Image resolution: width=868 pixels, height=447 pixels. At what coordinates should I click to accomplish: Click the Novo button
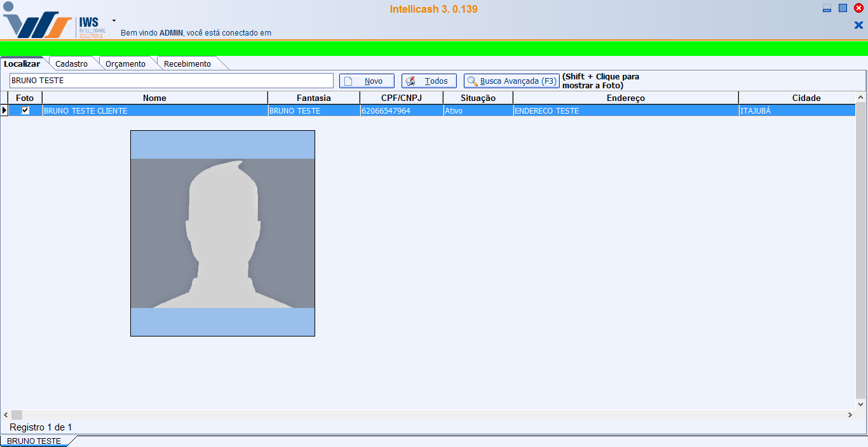pyautogui.click(x=367, y=81)
